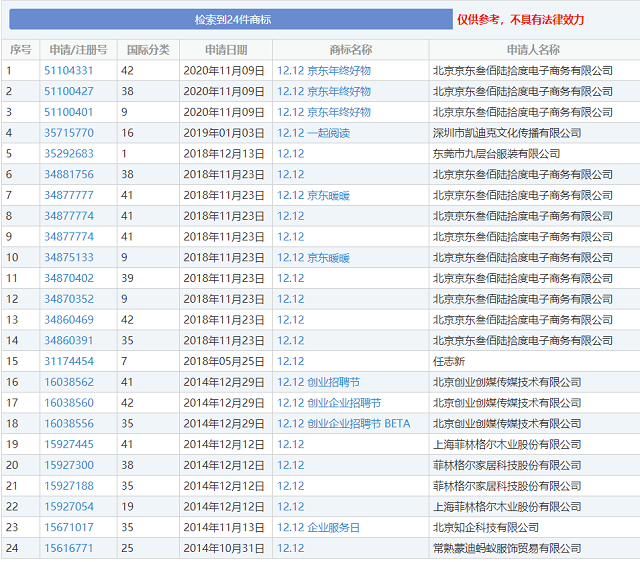The width and height of the screenshot is (640, 562).
Task: Click the '商标名称' column header
Action: 351,50
